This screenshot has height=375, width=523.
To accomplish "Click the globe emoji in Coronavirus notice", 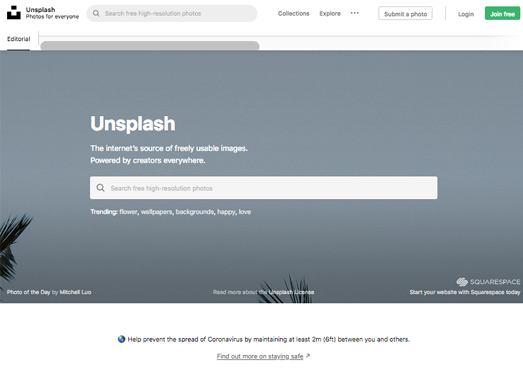I will pyautogui.click(x=121, y=339).
